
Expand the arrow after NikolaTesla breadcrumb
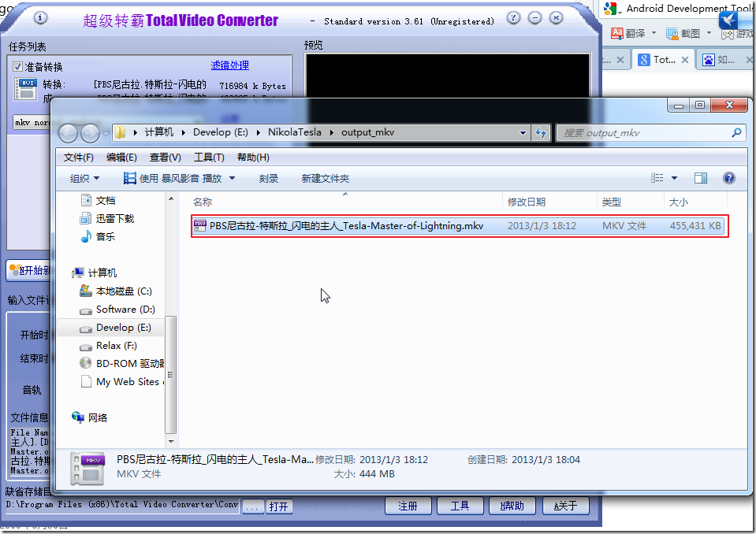click(x=332, y=132)
